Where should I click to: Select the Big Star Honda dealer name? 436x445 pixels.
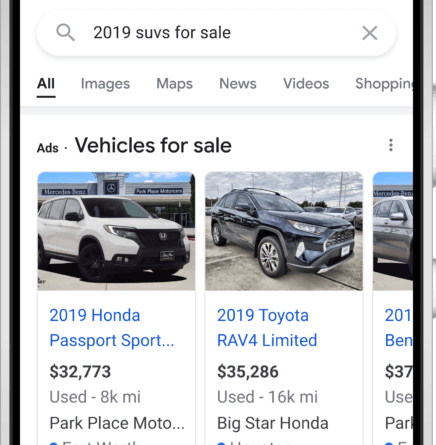273,423
